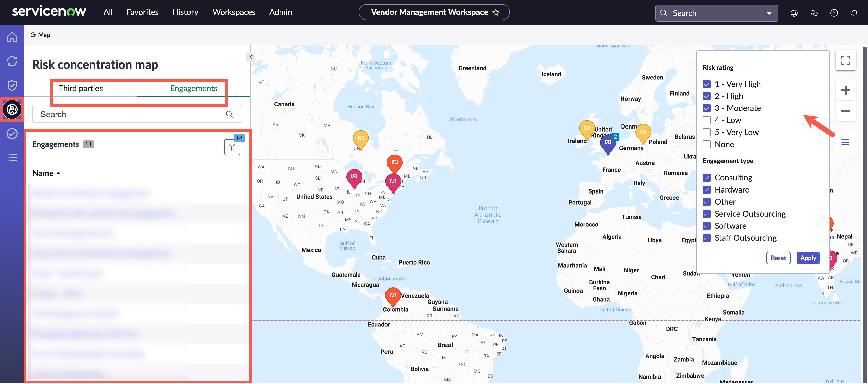
Task: Click the Apply filter button
Action: coord(808,258)
